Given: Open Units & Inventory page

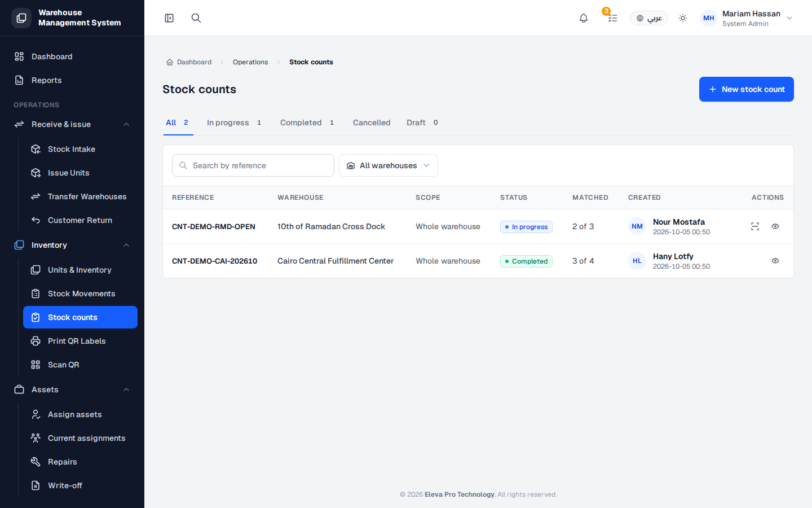Looking at the screenshot, I should [x=80, y=270].
